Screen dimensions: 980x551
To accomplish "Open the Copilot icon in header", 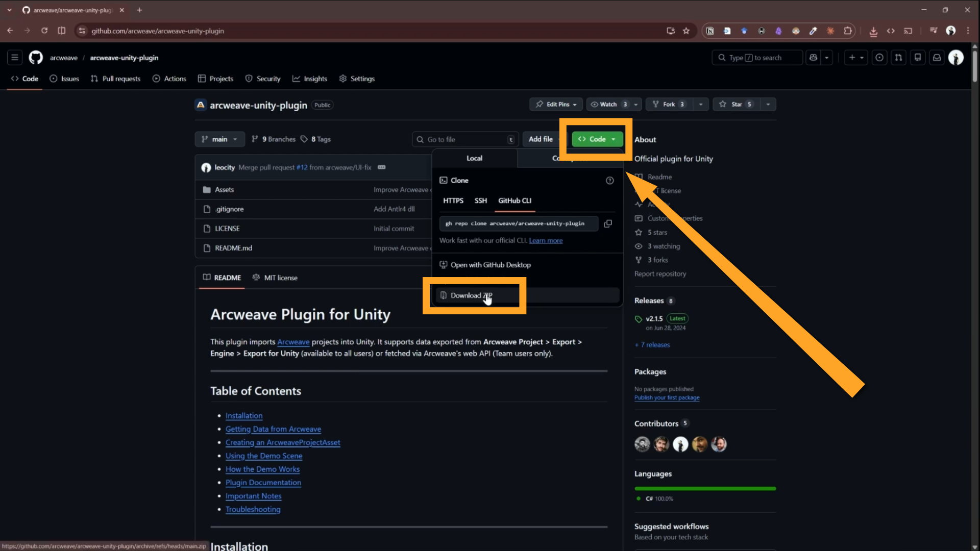I will tap(813, 58).
